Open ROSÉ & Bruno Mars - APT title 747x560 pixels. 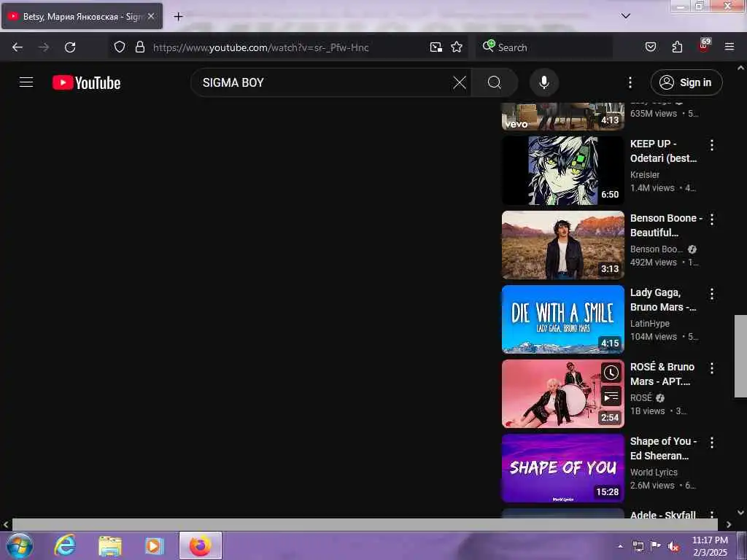pos(662,374)
